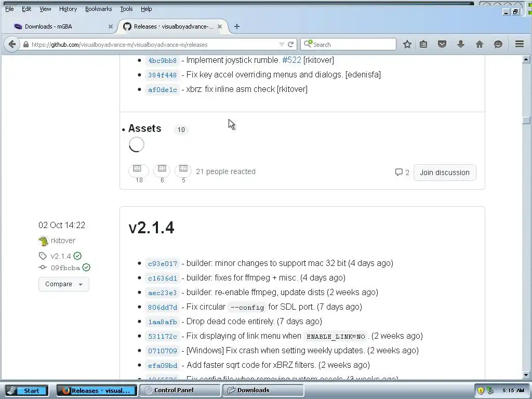Go to the Home page icon
The height and width of the screenshot is (399, 532).
[479, 44]
